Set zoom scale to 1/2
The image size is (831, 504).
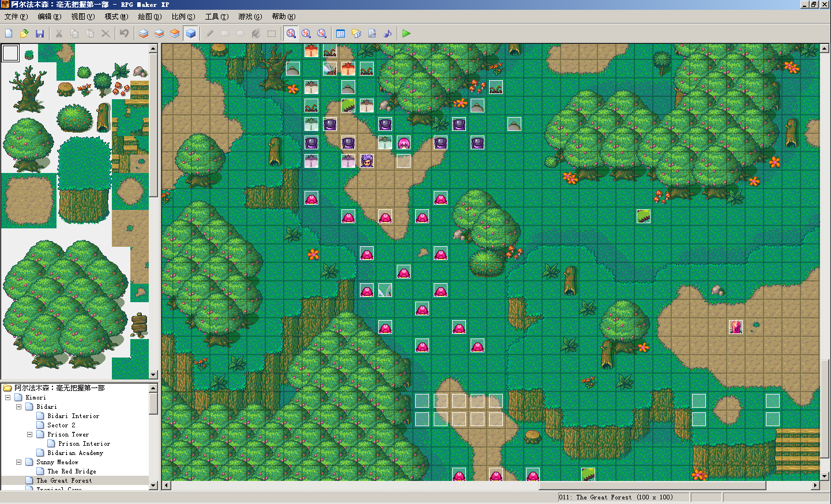tap(306, 33)
